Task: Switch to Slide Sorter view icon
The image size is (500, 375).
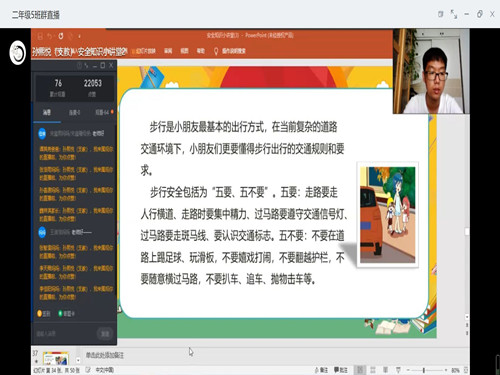Action: (373, 370)
